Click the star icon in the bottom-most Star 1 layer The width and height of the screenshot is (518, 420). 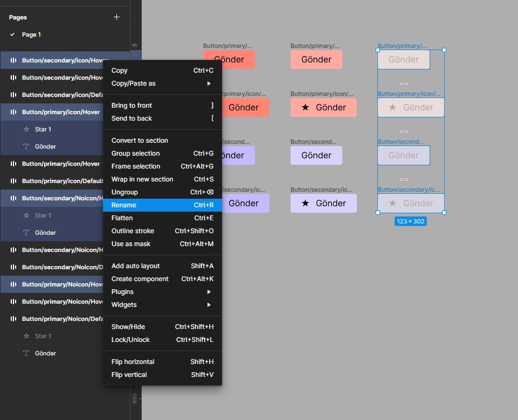point(26,336)
